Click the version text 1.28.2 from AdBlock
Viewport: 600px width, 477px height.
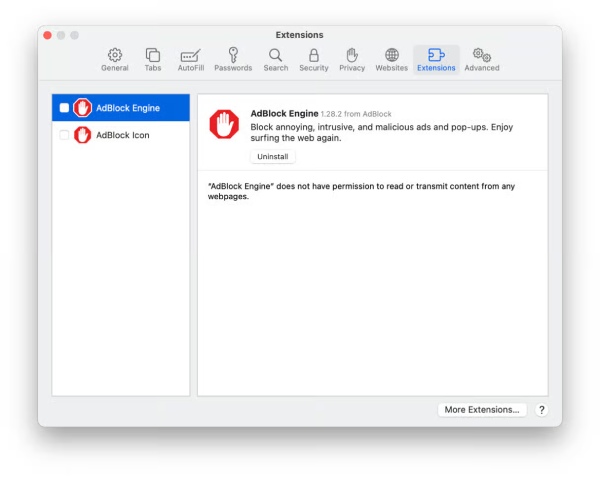tap(356, 114)
